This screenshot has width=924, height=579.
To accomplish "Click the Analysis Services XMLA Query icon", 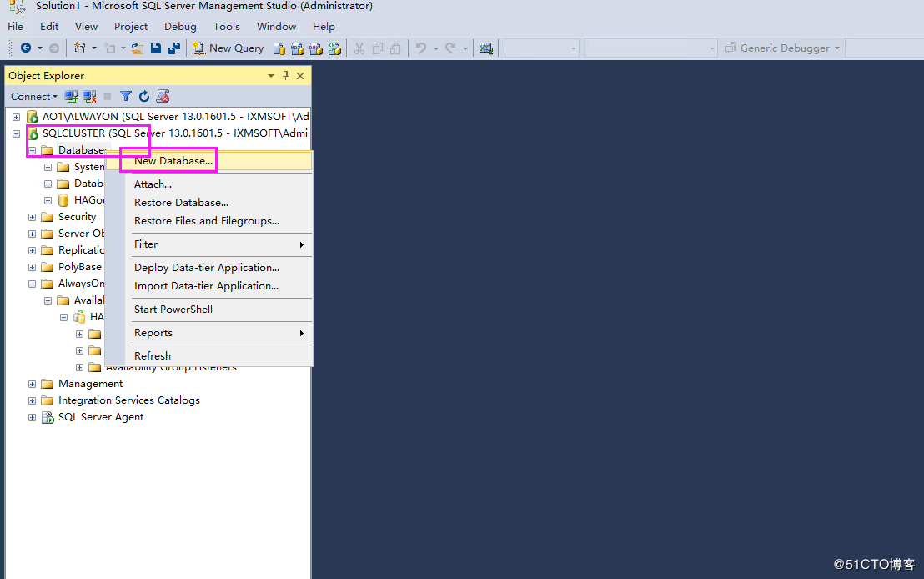I will 334,48.
